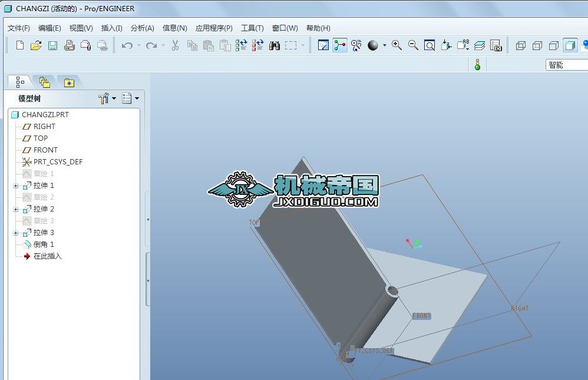Screen dimensions: 588x380
Task: Select the 倒角 1 feature in tree
Action: pos(44,244)
